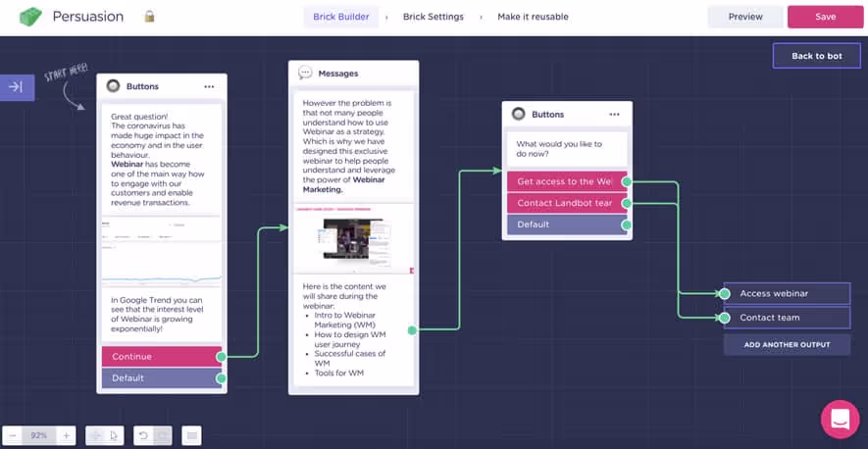
Task: Click the Contact team input dot
Action: pyautogui.click(x=725, y=318)
